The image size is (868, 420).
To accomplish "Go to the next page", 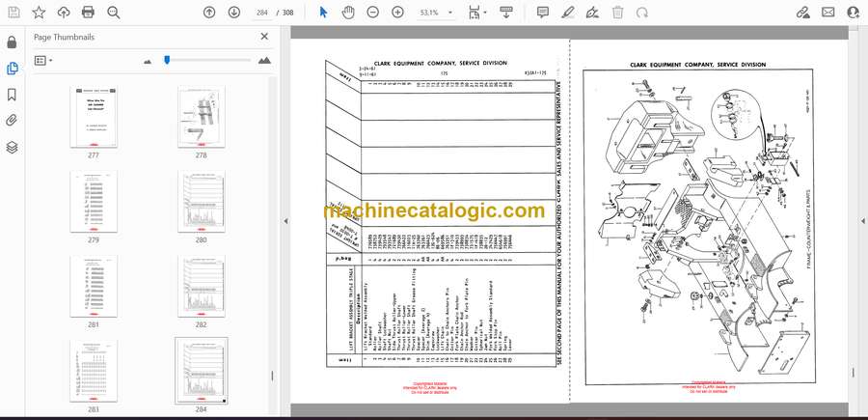I will tap(233, 13).
